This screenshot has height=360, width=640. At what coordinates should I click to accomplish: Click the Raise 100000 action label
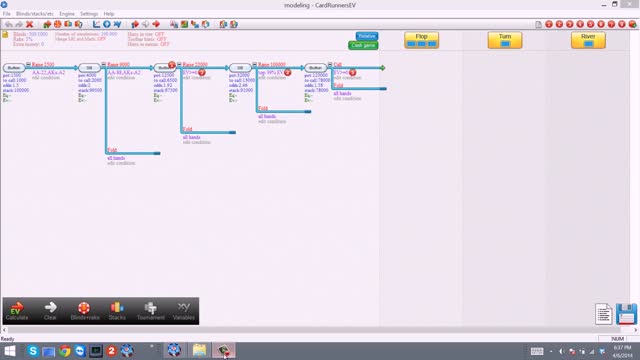click(x=272, y=65)
